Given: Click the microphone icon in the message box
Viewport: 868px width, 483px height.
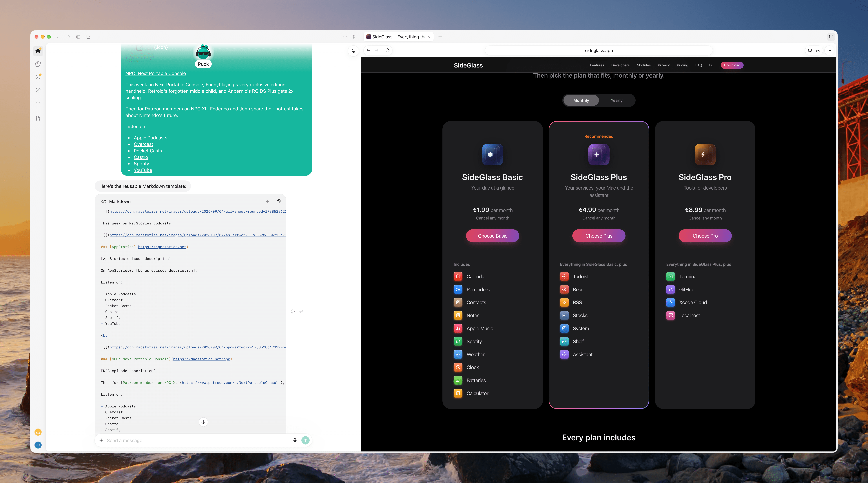Looking at the screenshot, I should click(295, 440).
